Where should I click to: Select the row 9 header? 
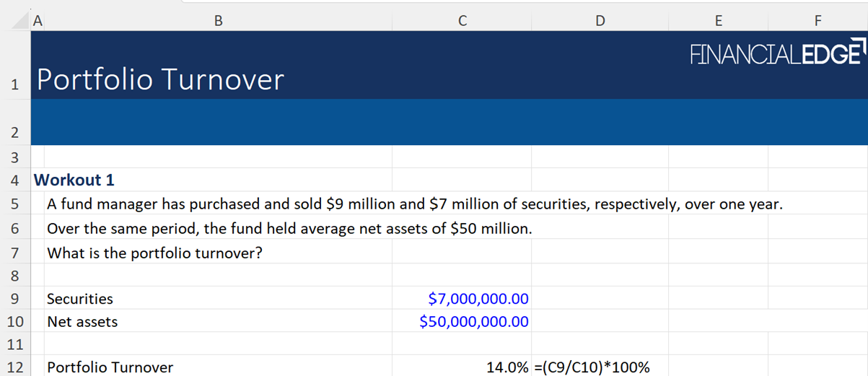[x=14, y=299]
